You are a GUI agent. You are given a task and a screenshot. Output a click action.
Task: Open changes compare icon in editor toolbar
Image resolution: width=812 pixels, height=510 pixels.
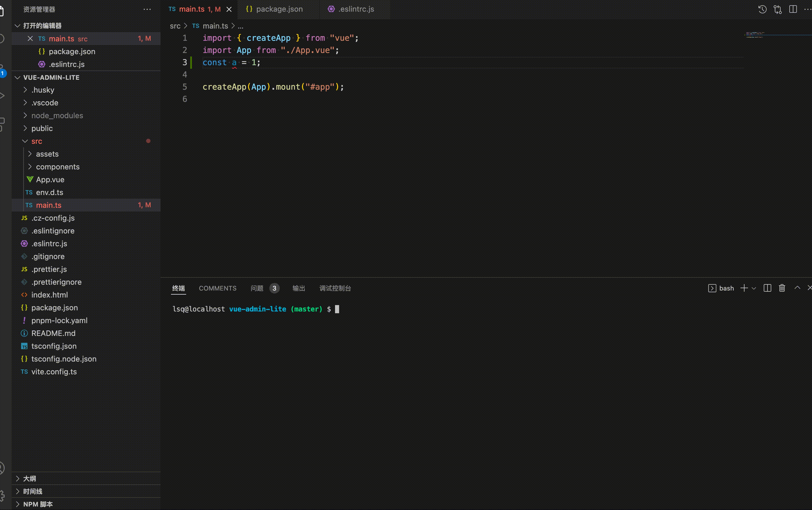pos(778,9)
